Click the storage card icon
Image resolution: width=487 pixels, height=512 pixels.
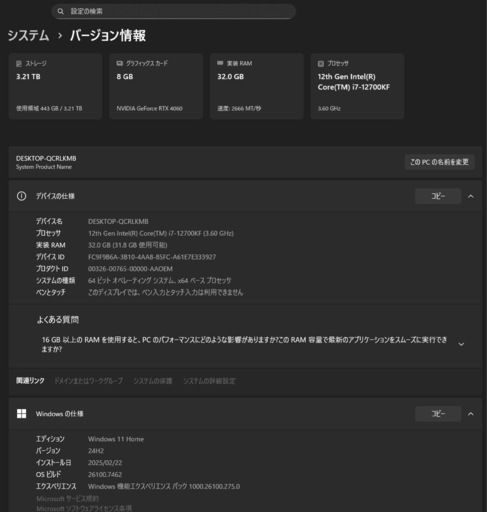coord(19,64)
